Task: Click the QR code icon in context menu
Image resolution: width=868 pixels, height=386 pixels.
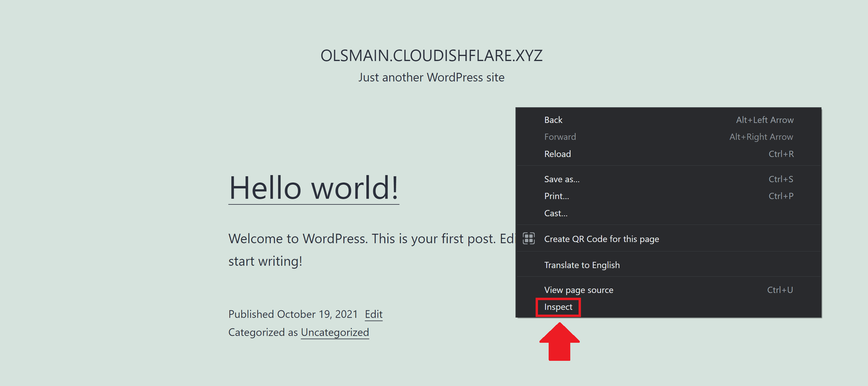Action: (x=528, y=238)
